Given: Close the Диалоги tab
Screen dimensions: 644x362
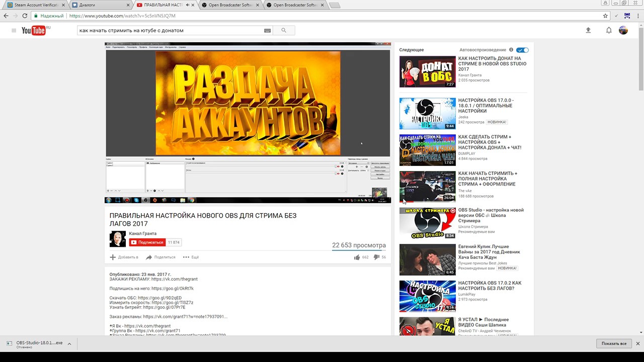Looking at the screenshot, I should tap(128, 5).
